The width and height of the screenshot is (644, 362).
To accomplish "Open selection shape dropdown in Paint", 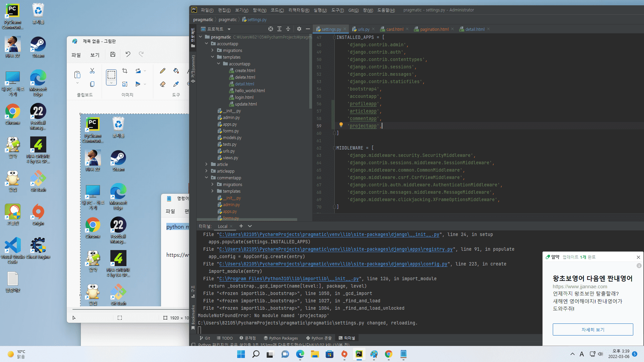I will [x=111, y=83].
